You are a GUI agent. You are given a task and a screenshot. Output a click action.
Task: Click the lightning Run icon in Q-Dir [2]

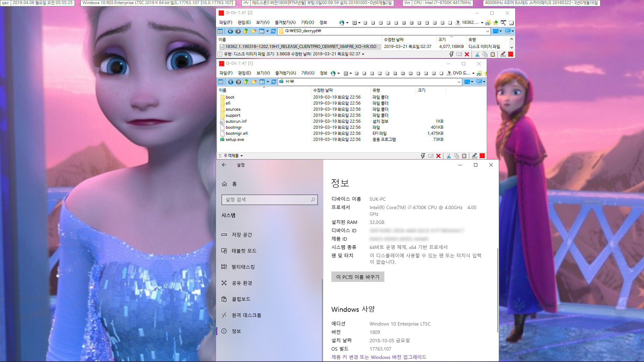click(451, 54)
